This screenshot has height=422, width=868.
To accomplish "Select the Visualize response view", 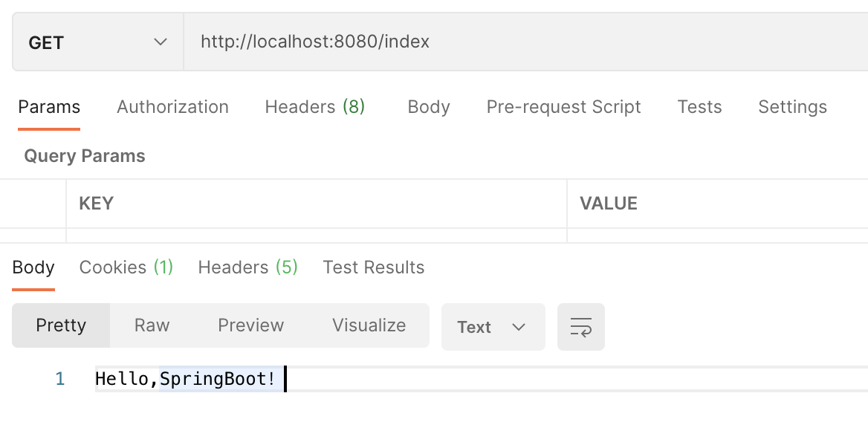I will pyautogui.click(x=369, y=325).
